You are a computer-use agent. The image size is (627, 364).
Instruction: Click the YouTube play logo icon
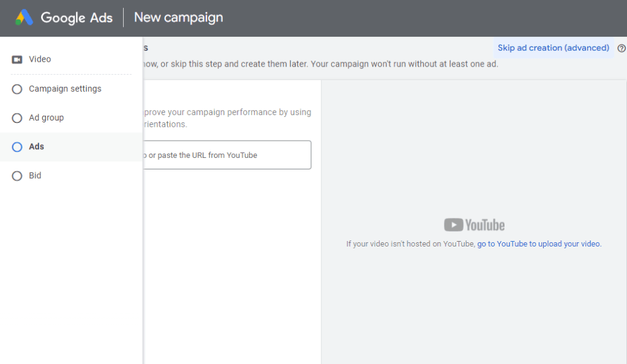[x=453, y=225]
